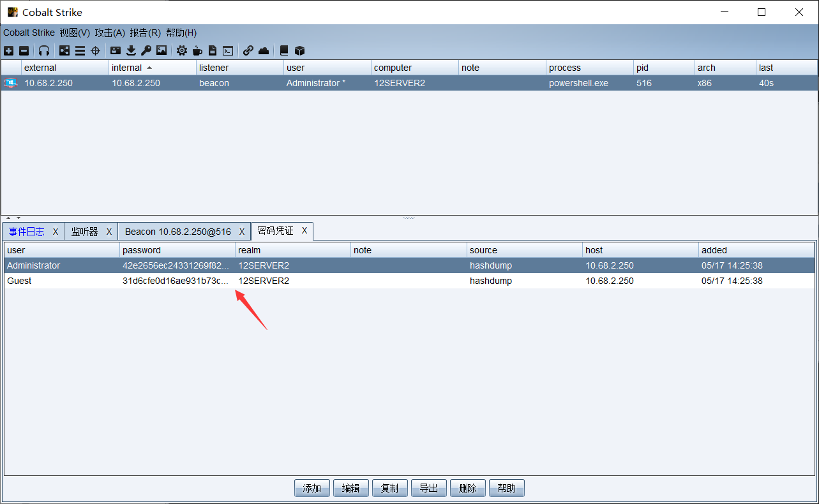This screenshot has width=819, height=504.
Task: Click the 删除 button
Action: pos(468,488)
